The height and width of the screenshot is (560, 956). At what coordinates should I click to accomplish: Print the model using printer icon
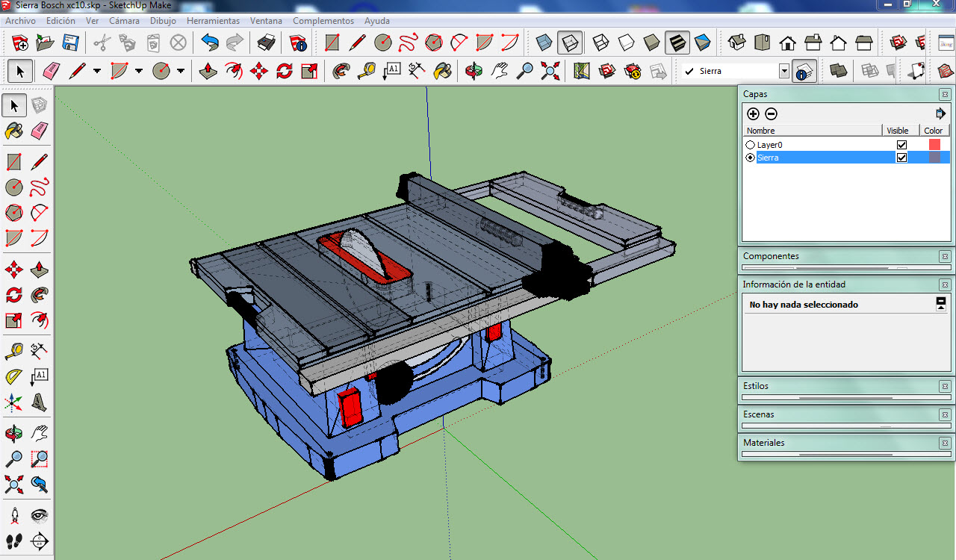pyautogui.click(x=267, y=43)
